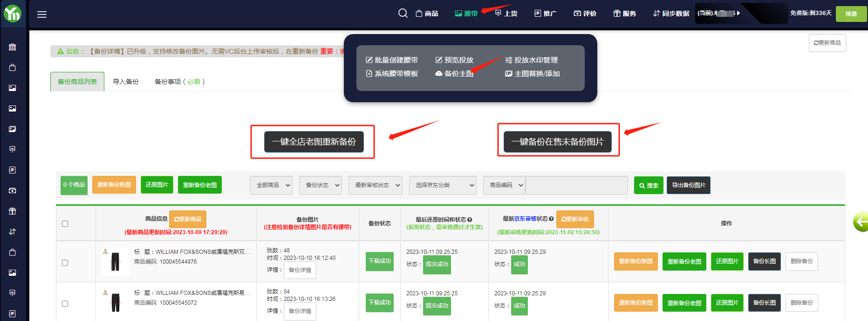Click the green logo icon at top left
The width and height of the screenshot is (868, 321).
pos(13,14)
